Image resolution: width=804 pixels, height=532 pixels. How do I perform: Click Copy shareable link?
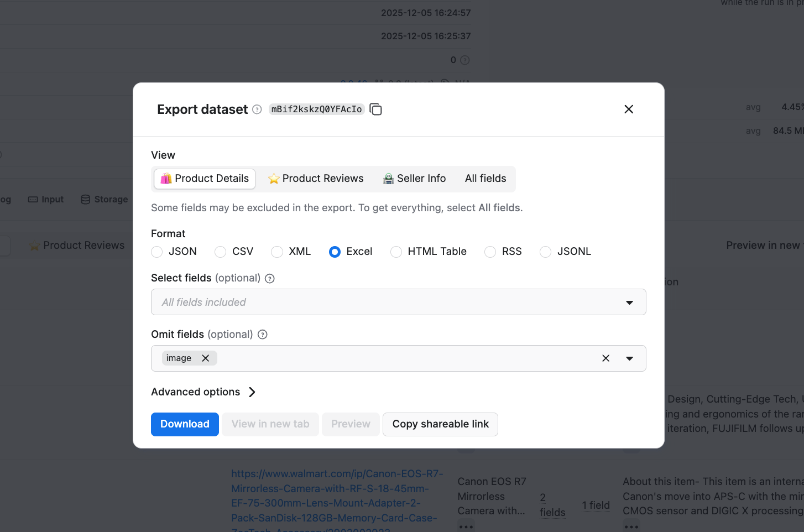(440, 424)
